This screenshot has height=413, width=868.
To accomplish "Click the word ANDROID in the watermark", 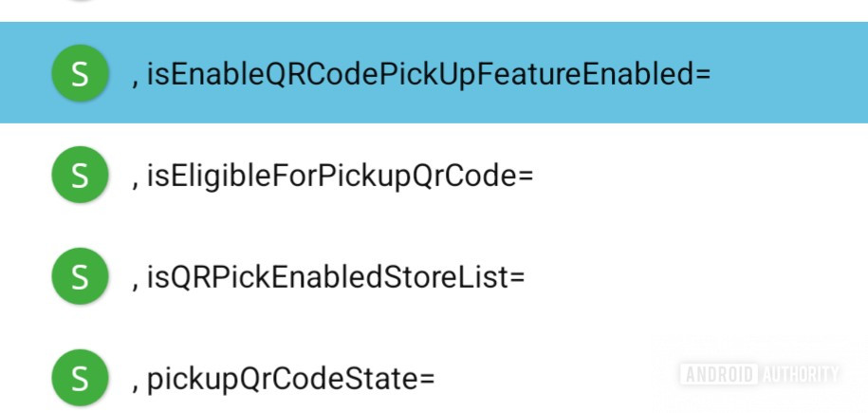I will 718,373.
